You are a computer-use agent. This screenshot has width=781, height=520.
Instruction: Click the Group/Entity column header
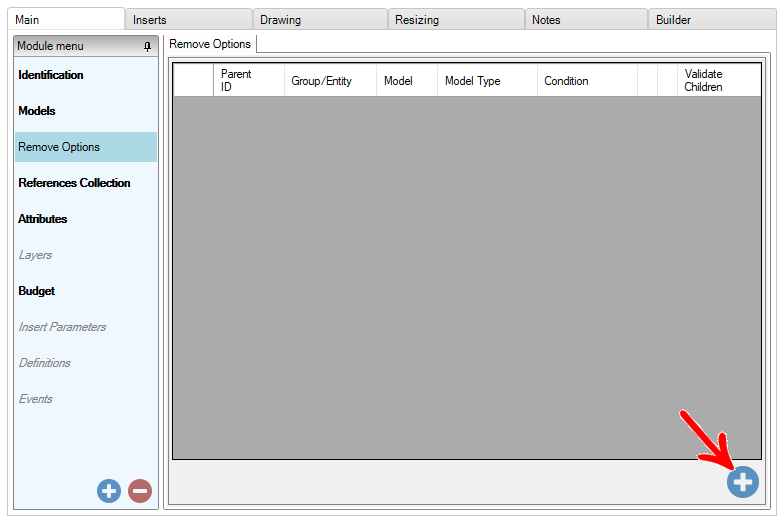(x=330, y=80)
